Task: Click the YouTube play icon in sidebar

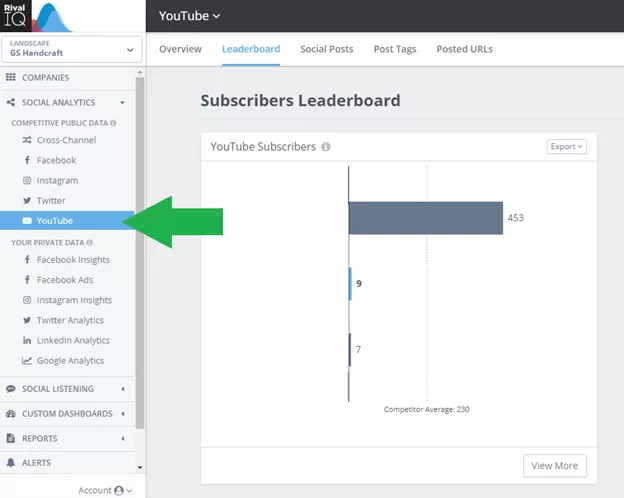Action: tap(27, 221)
